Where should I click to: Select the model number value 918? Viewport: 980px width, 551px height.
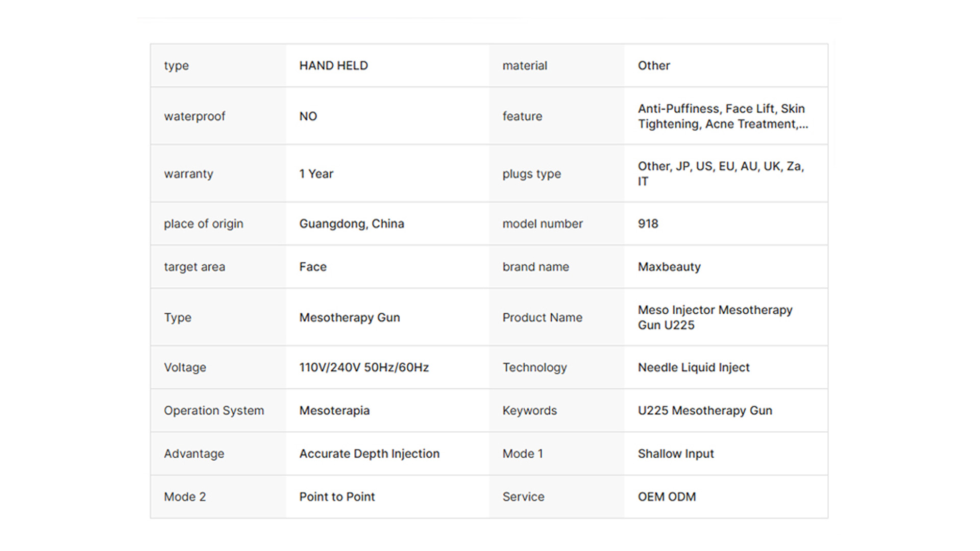pyautogui.click(x=648, y=224)
